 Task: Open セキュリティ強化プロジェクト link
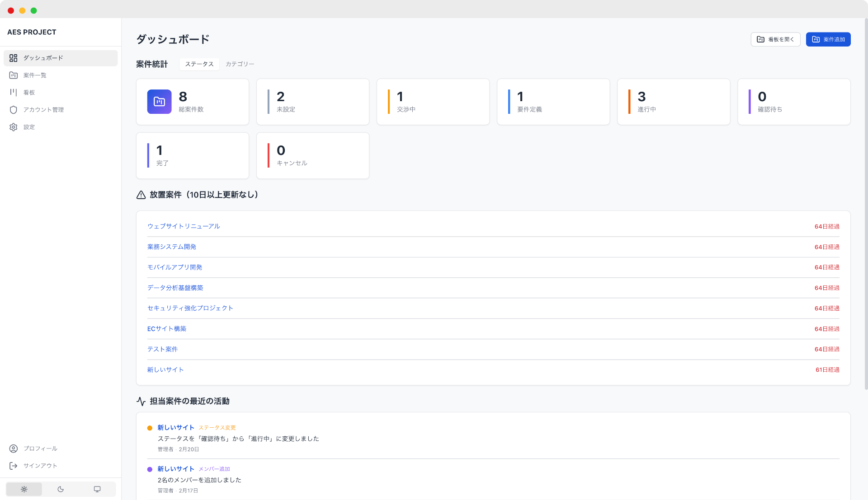(190, 308)
